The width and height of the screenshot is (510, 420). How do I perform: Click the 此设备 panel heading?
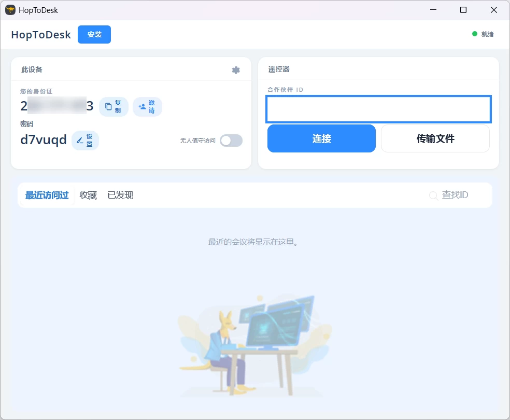click(x=32, y=69)
